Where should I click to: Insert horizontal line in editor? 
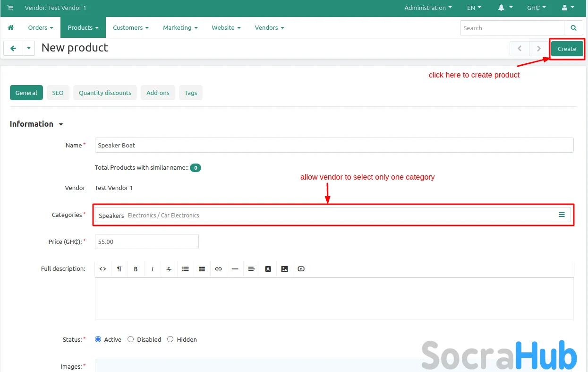point(235,269)
